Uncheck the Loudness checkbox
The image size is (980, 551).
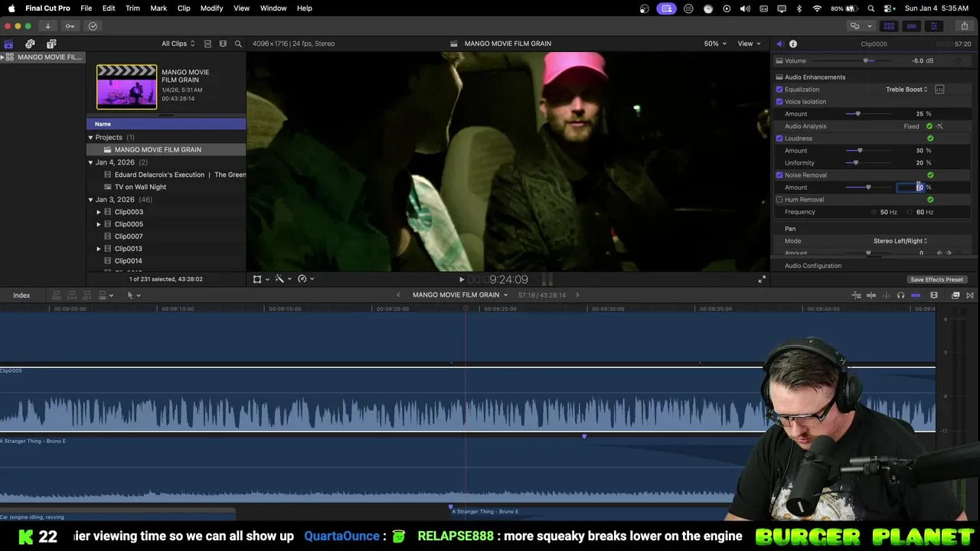(x=779, y=139)
